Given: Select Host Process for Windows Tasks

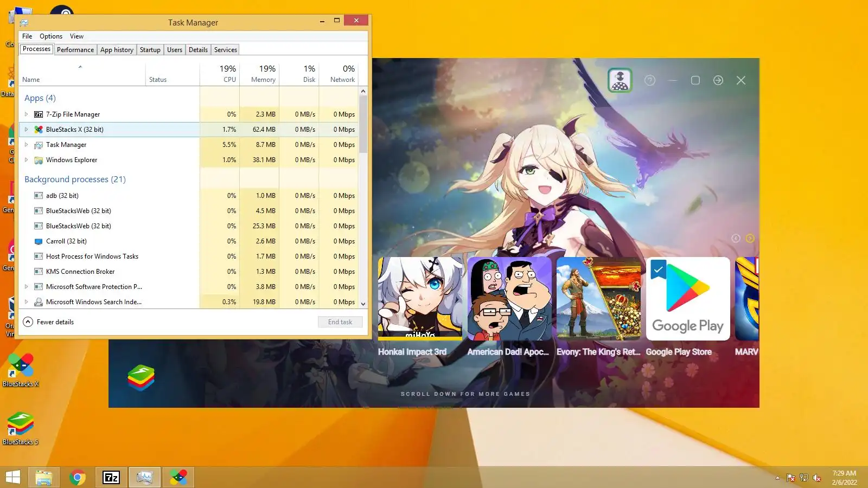Looking at the screenshot, I should coord(189,256).
